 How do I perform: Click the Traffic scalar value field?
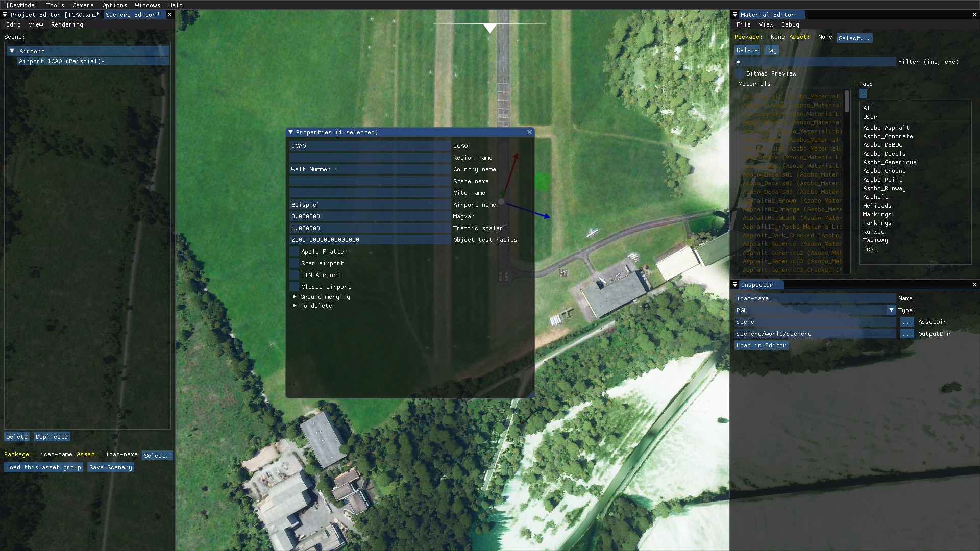tap(370, 228)
